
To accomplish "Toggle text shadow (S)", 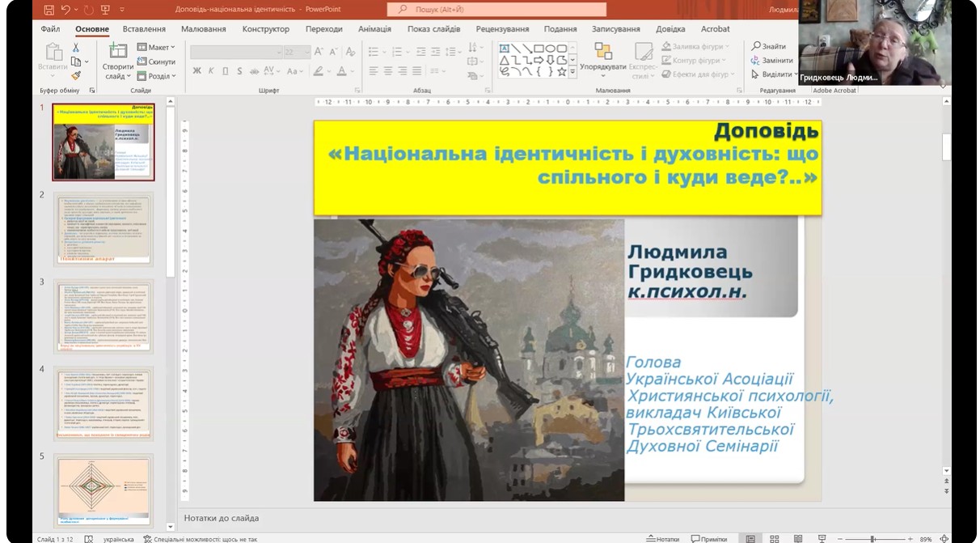I will coord(239,71).
